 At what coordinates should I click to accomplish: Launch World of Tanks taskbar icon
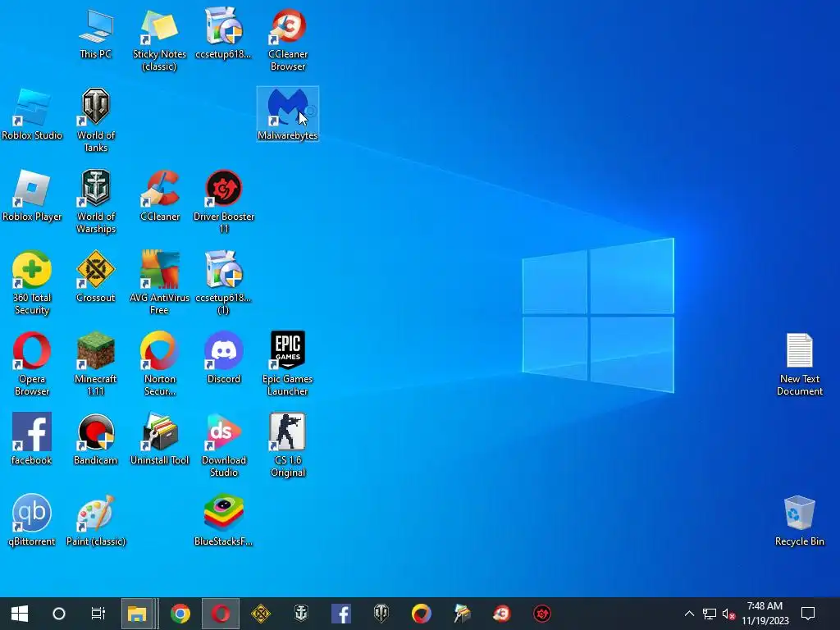click(381, 614)
